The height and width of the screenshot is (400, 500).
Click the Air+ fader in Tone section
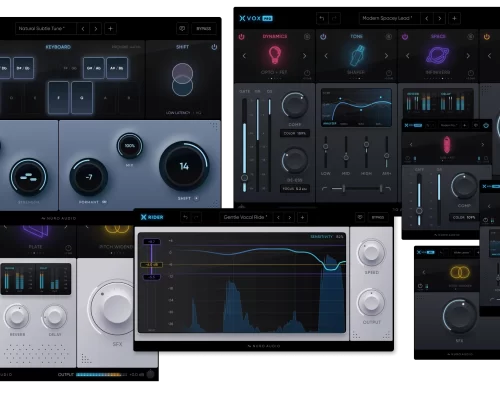[x=386, y=156]
